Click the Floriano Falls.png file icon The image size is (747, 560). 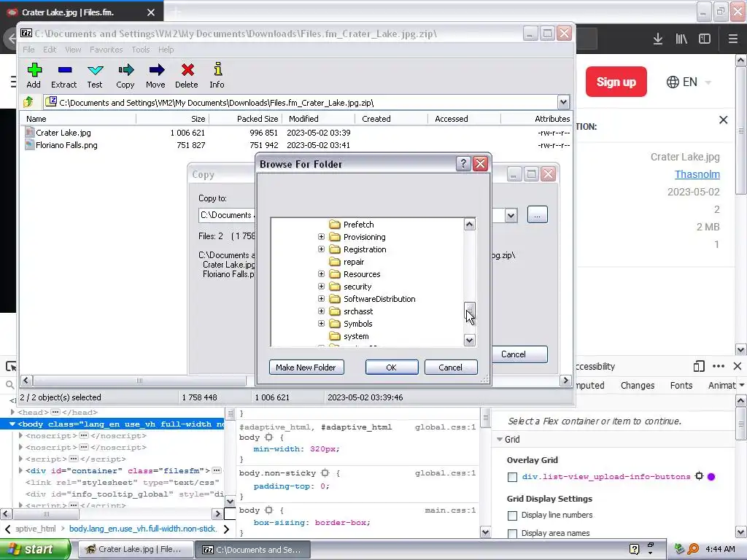29,145
